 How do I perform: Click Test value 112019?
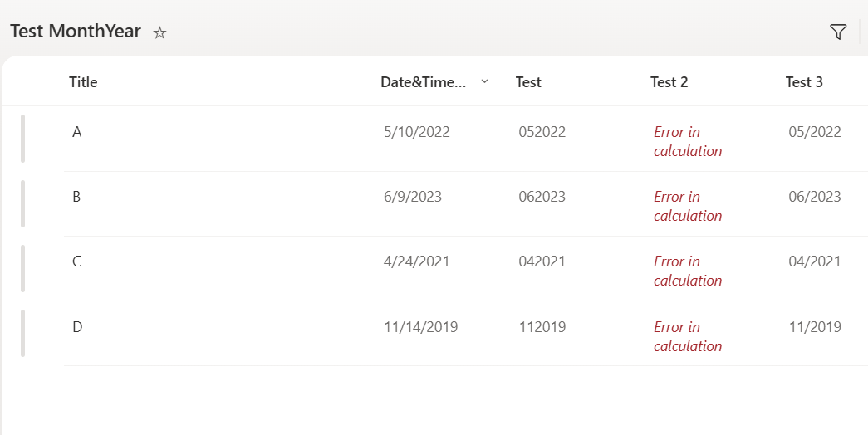click(x=542, y=326)
